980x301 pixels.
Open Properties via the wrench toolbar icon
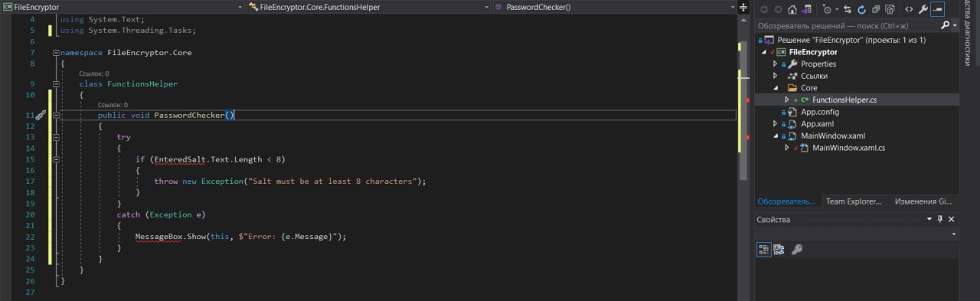[x=923, y=9]
